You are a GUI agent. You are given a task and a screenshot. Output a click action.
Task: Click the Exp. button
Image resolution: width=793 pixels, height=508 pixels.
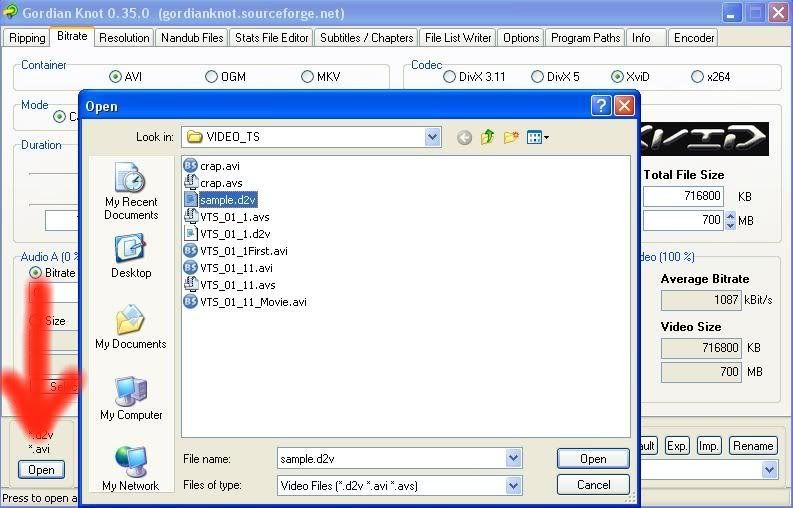click(x=677, y=446)
